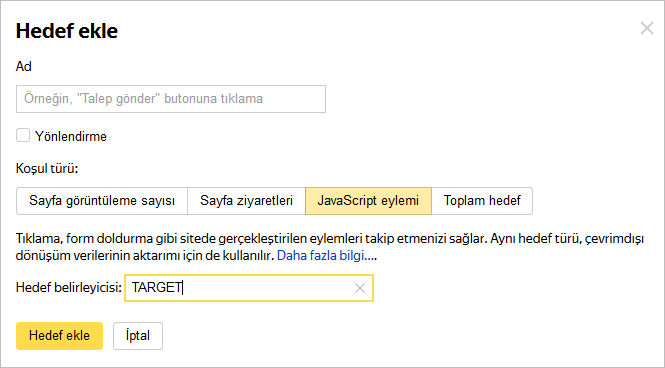Select the Sayfa görüntüleme sayısı tab
Image resolution: width=665 pixels, height=368 pixels.
102,201
